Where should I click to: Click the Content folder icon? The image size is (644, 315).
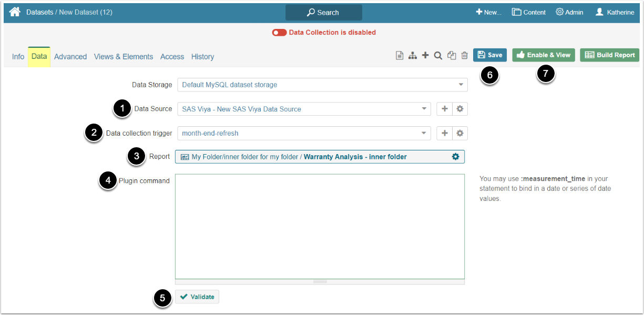pos(516,12)
